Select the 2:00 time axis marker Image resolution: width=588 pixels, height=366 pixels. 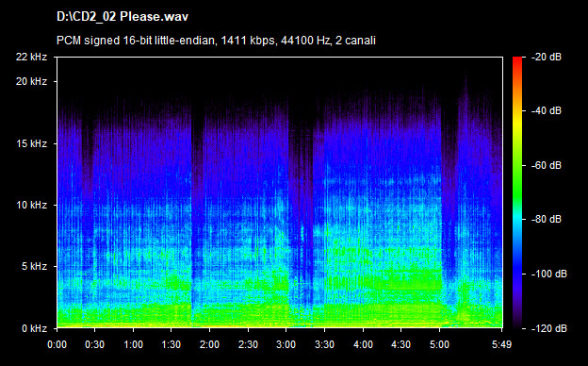coord(209,344)
